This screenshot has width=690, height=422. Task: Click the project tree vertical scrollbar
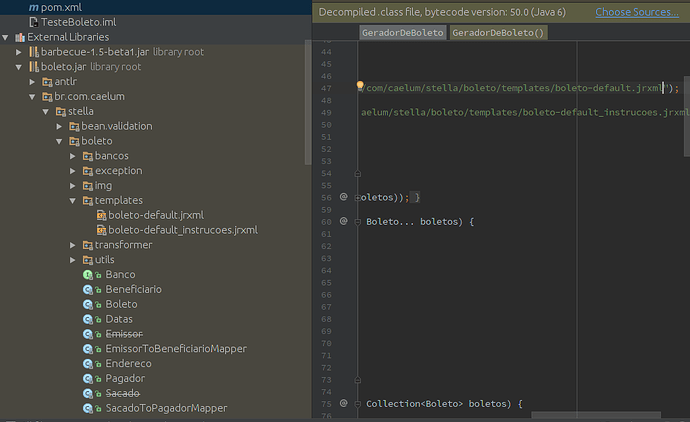click(x=308, y=103)
